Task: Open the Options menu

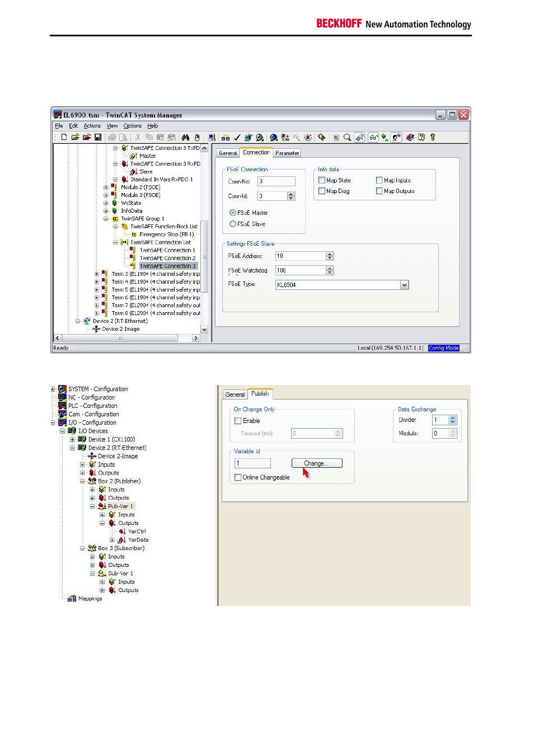Action: click(x=133, y=126)
